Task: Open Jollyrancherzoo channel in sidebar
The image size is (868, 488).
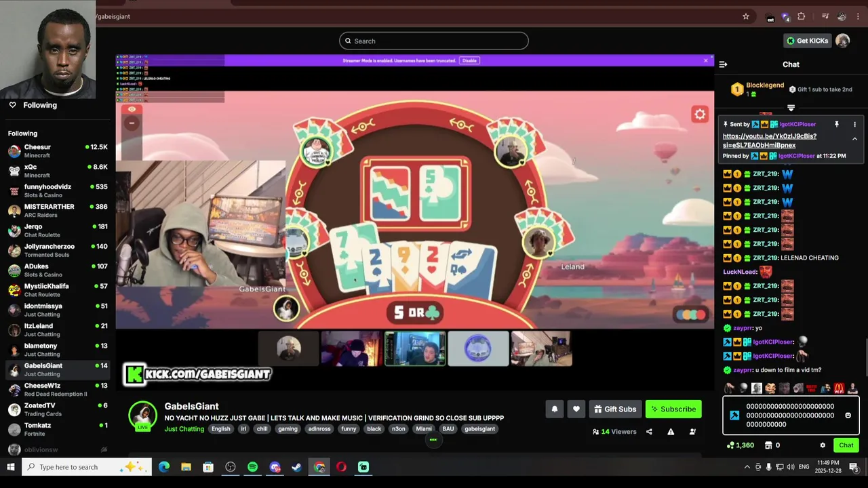Action: tap(58, 250)
